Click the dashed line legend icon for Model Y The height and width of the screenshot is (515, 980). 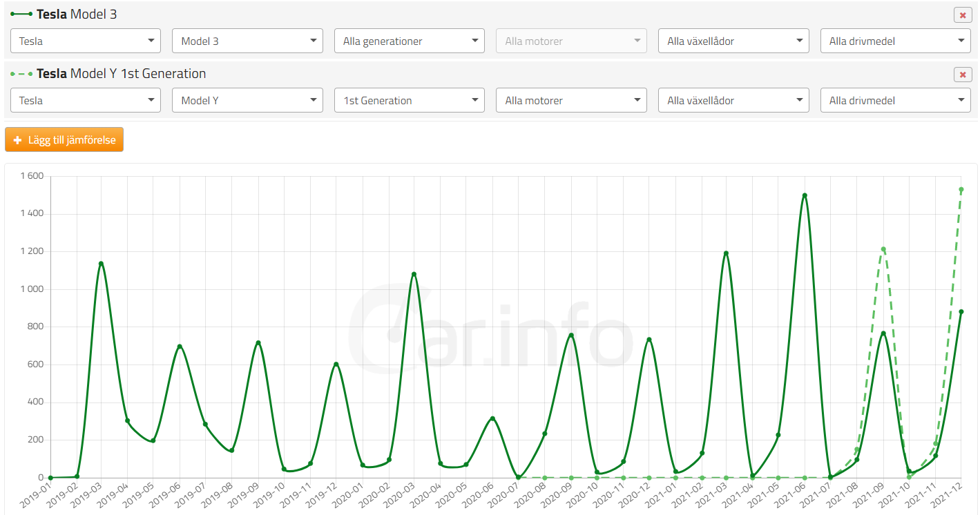click(x=21, y=73)
